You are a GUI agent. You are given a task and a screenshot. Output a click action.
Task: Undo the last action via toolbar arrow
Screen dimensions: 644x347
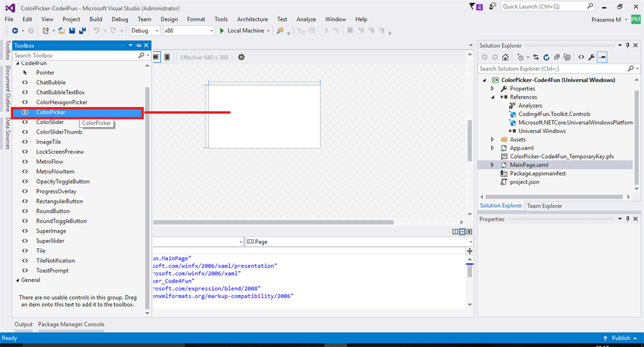(x=96, y=31)
